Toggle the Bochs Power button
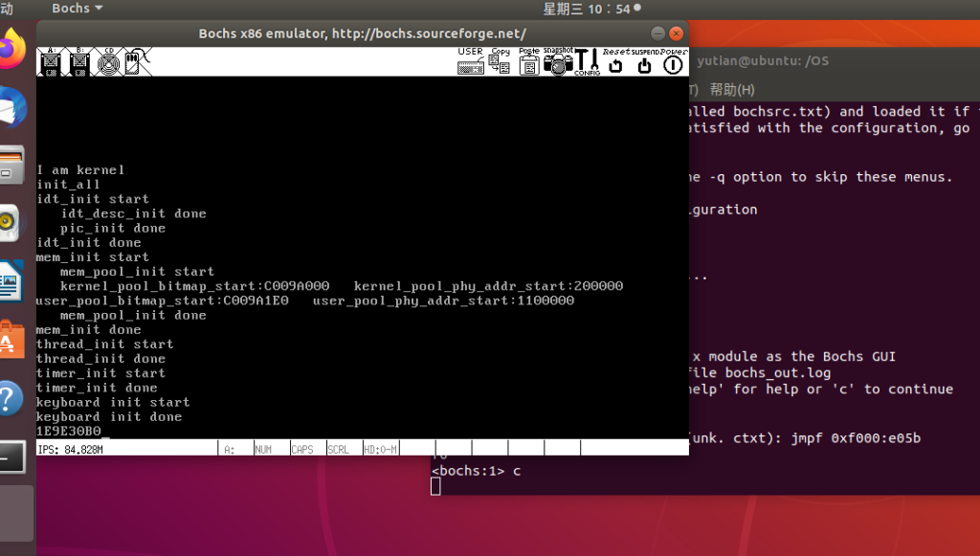Image resolution: width=980 pixels, height=556 pixels. [x=674, y=63]
